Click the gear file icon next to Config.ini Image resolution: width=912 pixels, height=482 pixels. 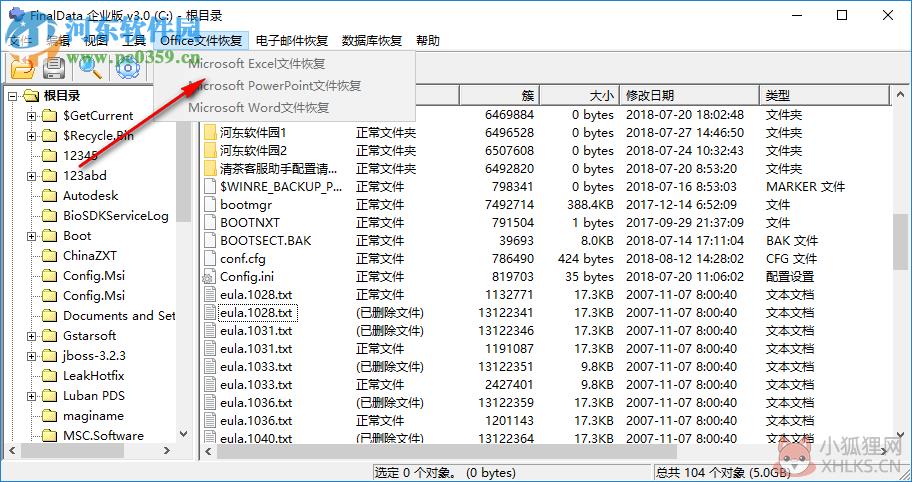coord(209,277)
